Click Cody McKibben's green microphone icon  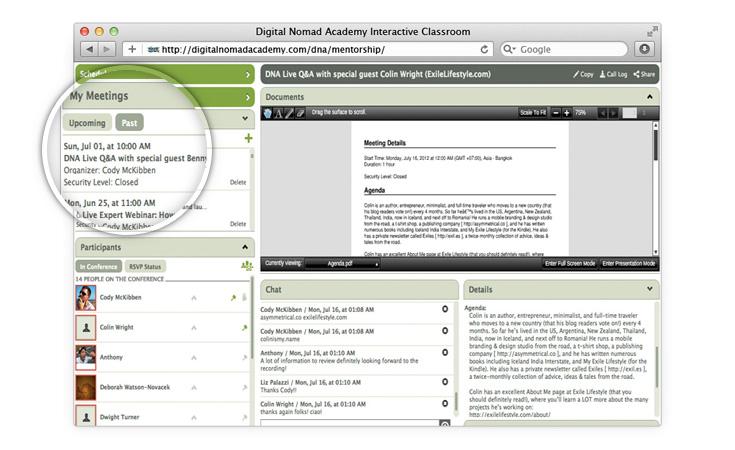[x=233, y=298]
